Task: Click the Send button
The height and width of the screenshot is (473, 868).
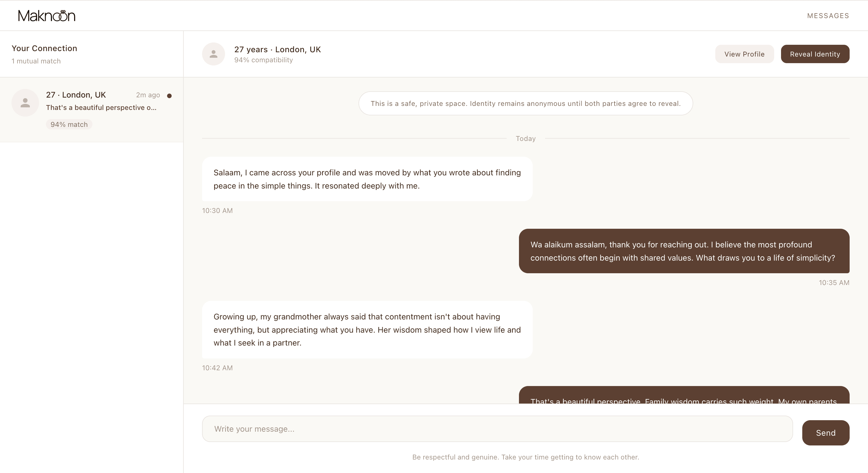Action: tap(825, 433)
